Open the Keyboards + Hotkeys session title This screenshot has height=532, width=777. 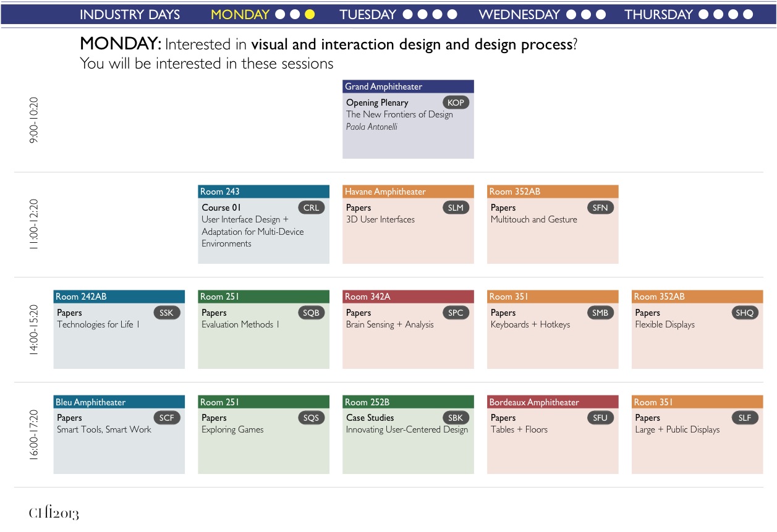tap(530, 324)
